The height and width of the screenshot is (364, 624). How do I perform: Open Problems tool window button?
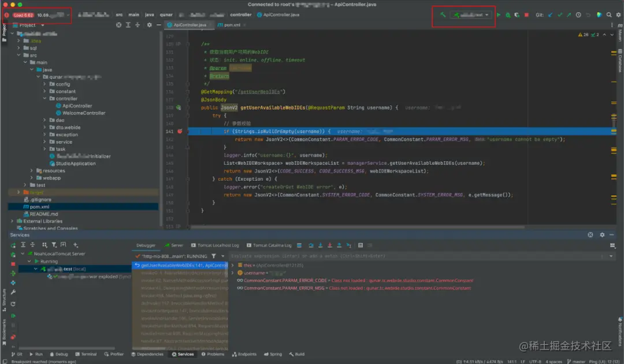[213, 354]
